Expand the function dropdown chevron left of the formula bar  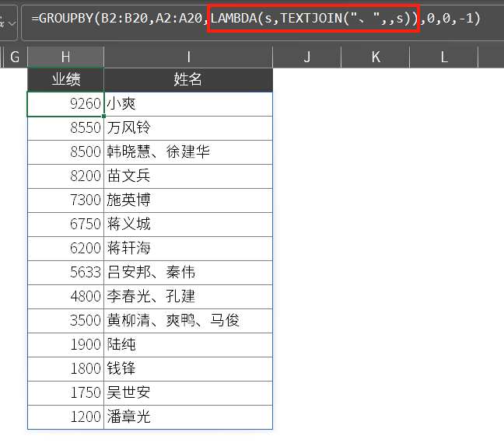(x=12, y=23)
